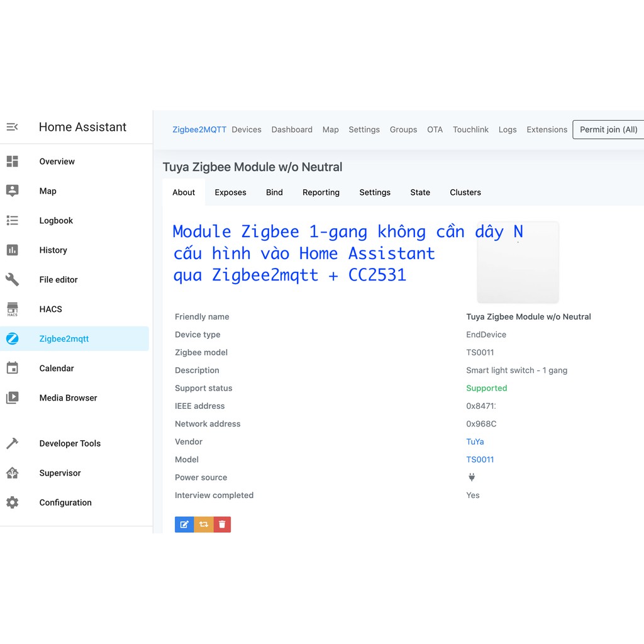Open the TS0011 model link

(480, 460)
